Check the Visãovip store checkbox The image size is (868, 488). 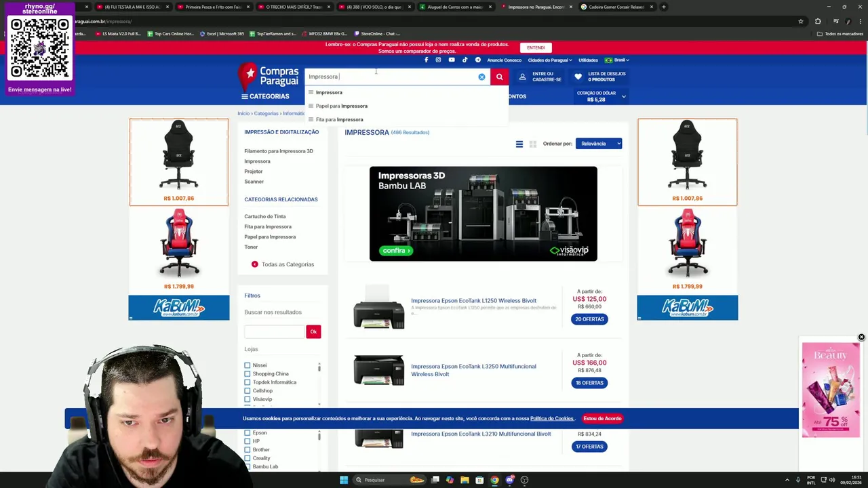248,399
